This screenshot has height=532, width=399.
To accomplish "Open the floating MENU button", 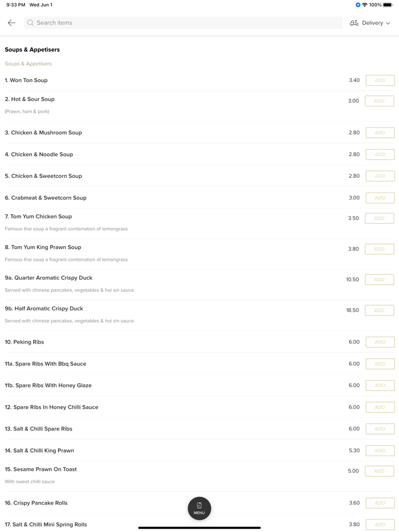I will [x=199, y=508].
